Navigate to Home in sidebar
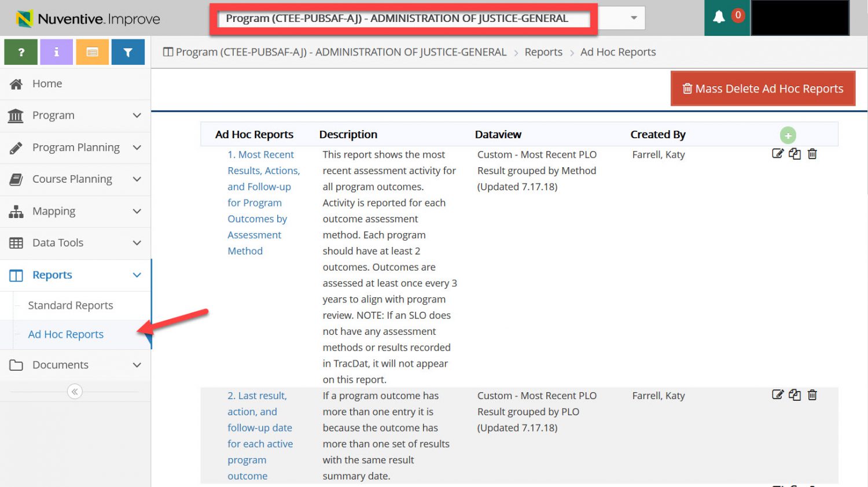 click(47, 84)
